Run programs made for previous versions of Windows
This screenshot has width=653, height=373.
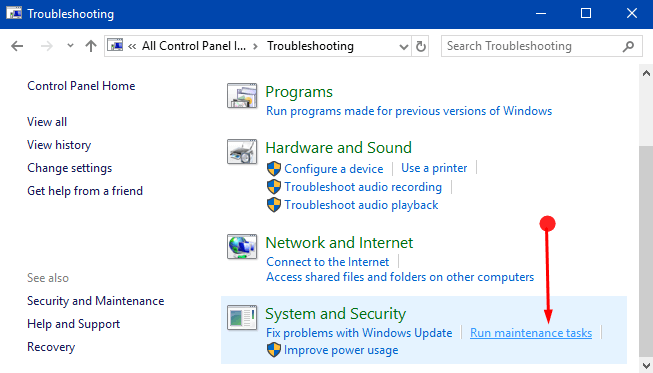[409, 111]
